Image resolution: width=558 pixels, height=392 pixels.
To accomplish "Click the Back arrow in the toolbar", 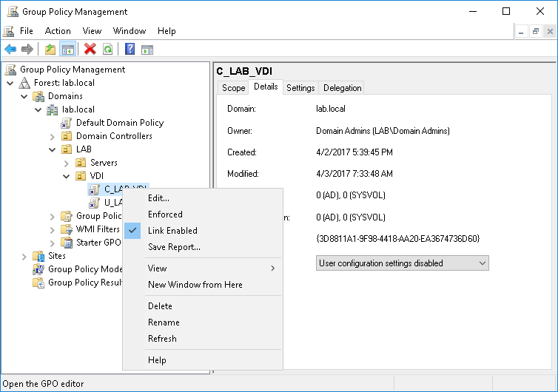I will 10,49.
